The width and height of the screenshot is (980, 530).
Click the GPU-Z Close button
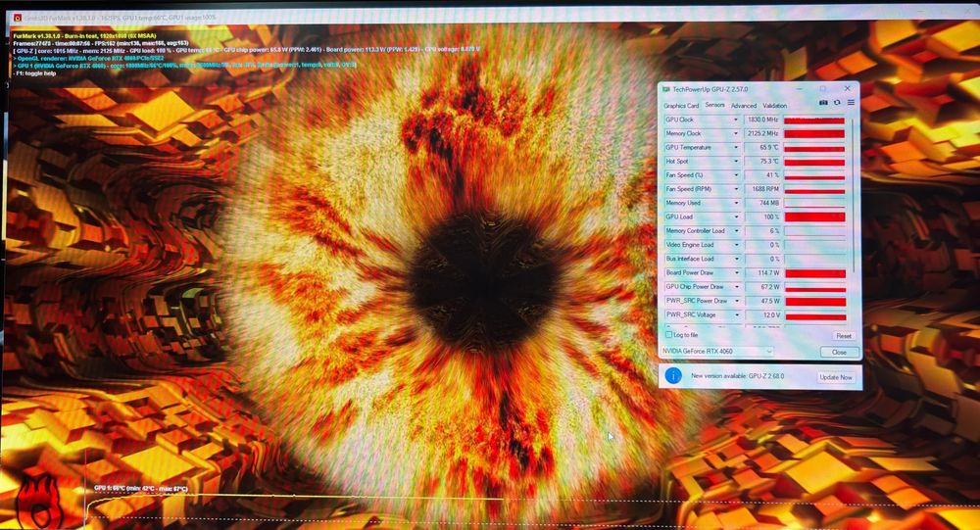coord(840,352)
